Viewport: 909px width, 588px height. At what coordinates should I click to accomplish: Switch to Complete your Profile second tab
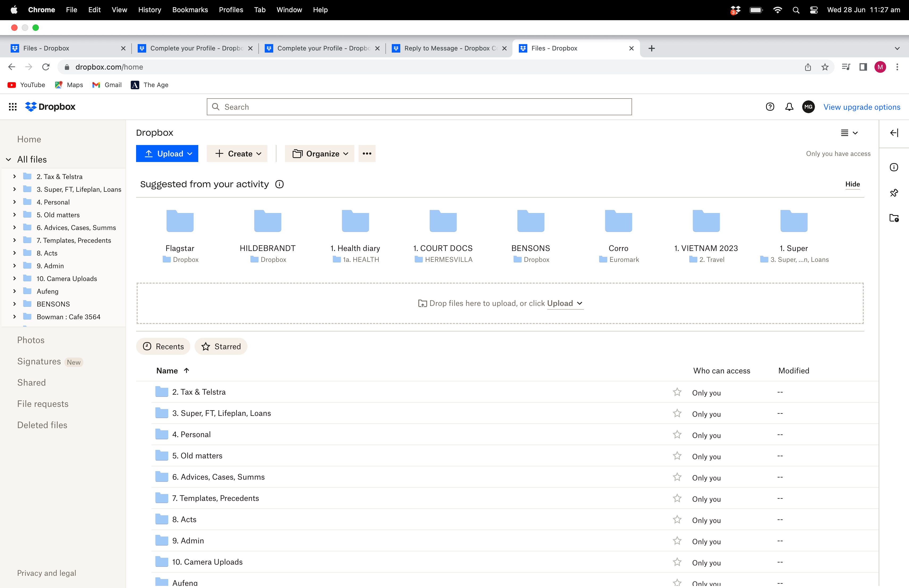[322, 48]
